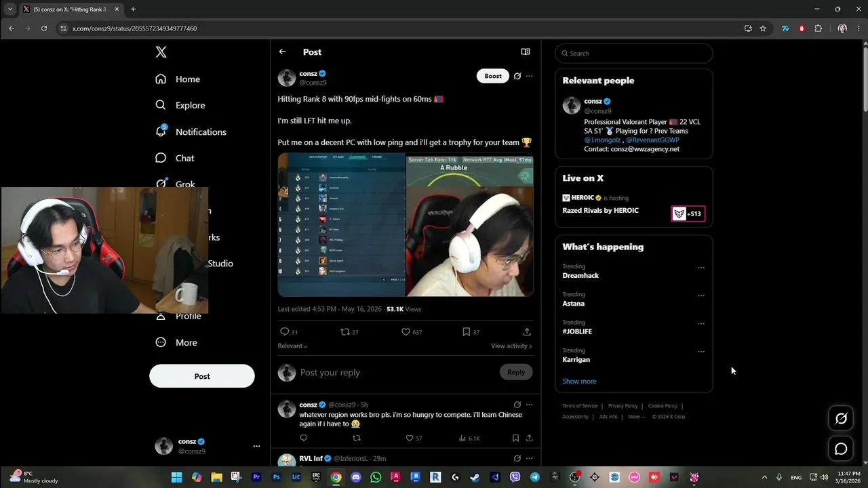Open Explore in the sidebar

[180, 105]
